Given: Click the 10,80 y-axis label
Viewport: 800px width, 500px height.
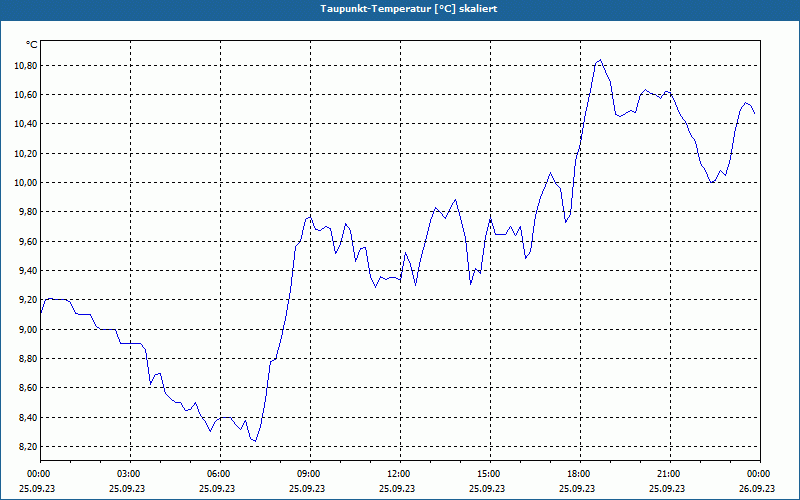Looking at the screenshot, I should [27, 66].
